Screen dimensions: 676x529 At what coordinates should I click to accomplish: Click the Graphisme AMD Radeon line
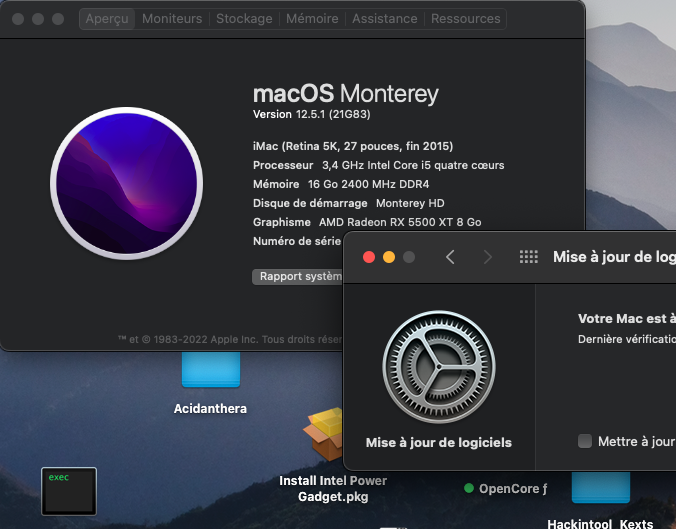tap(367, 222)
